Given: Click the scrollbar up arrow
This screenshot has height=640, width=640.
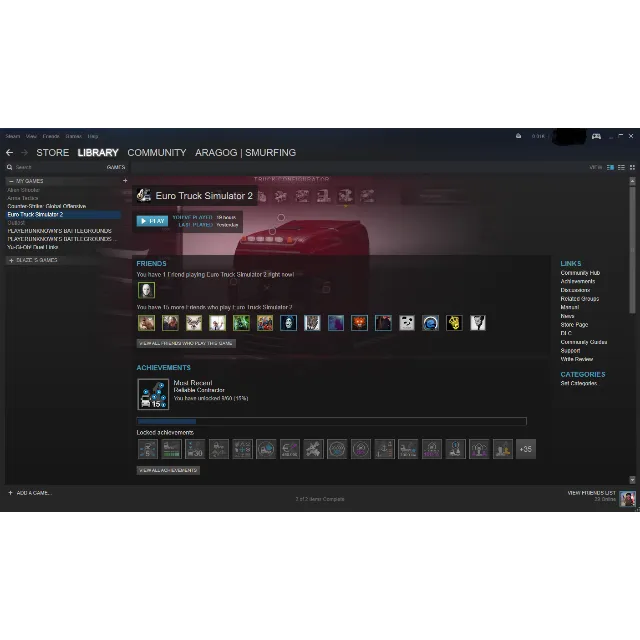Looking at the screenshot, I should (632, 180).
